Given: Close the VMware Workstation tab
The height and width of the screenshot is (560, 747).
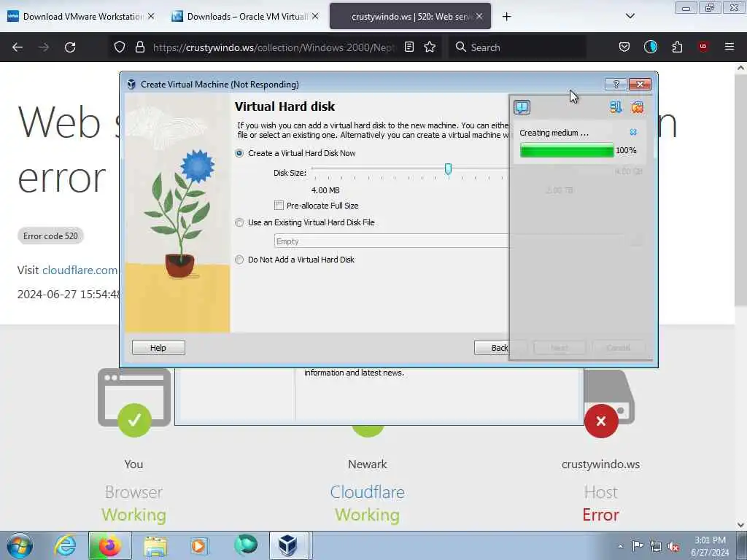Looking at the screenshot, I should point(151,16).
